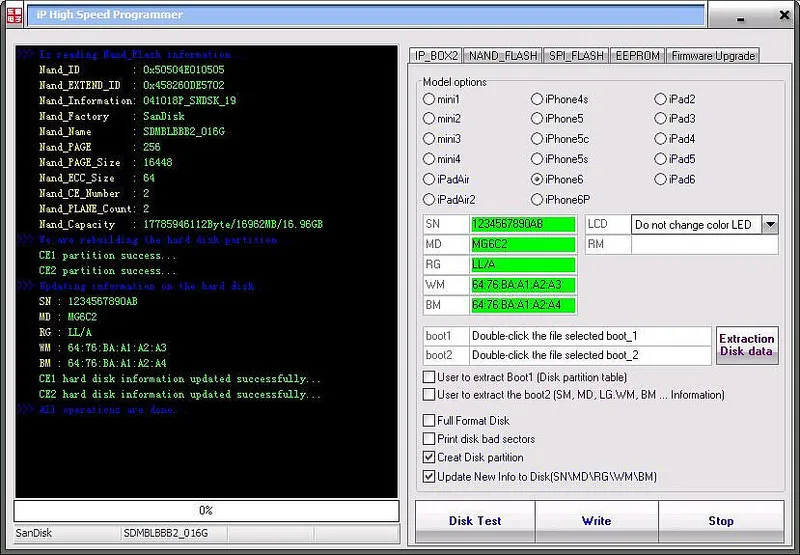The width and height of the screenshot is (800, 555).
Task: Click the BM MAC address field
Action: pos(523,305)
